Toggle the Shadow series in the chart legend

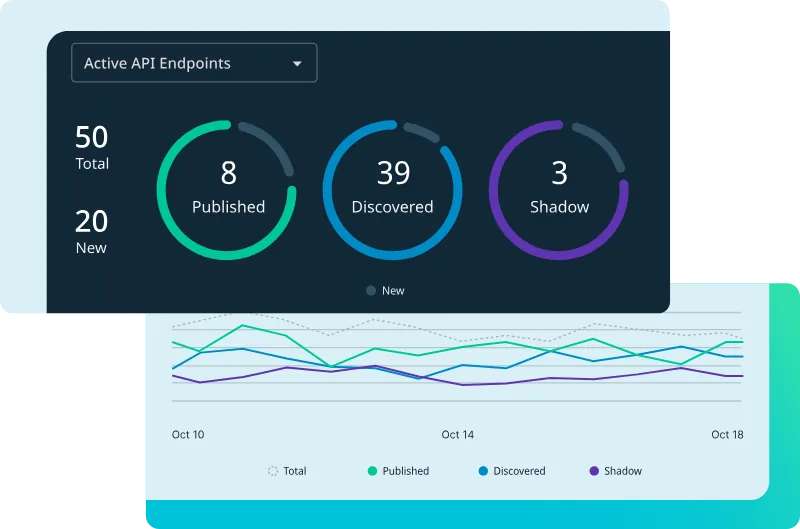(x=615, y=471)
